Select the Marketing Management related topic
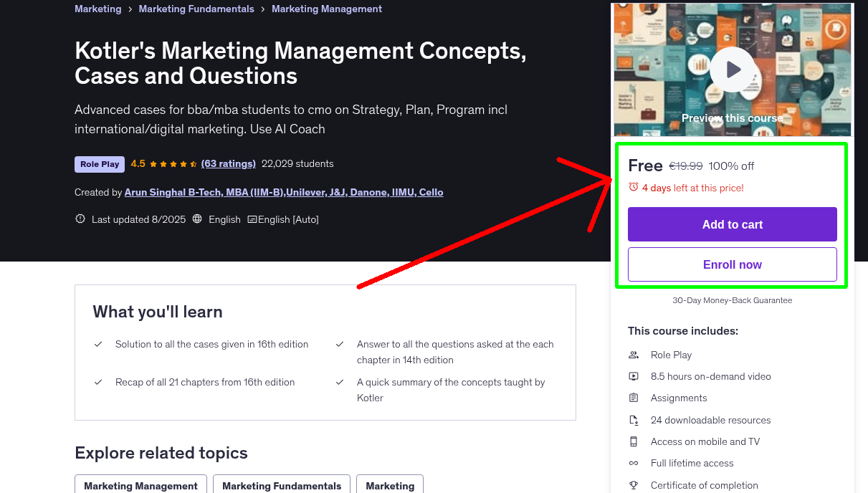Image resolution: width=868 pixels, height=493 pixels. coord(140,485)
